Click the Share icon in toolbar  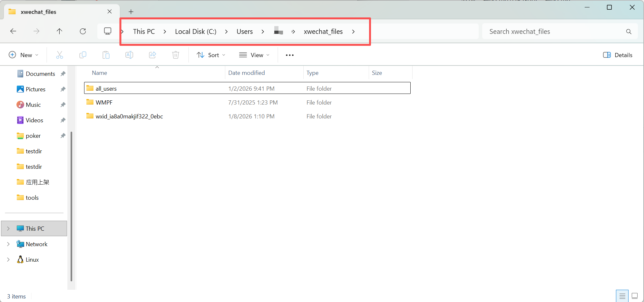[152, 55]
